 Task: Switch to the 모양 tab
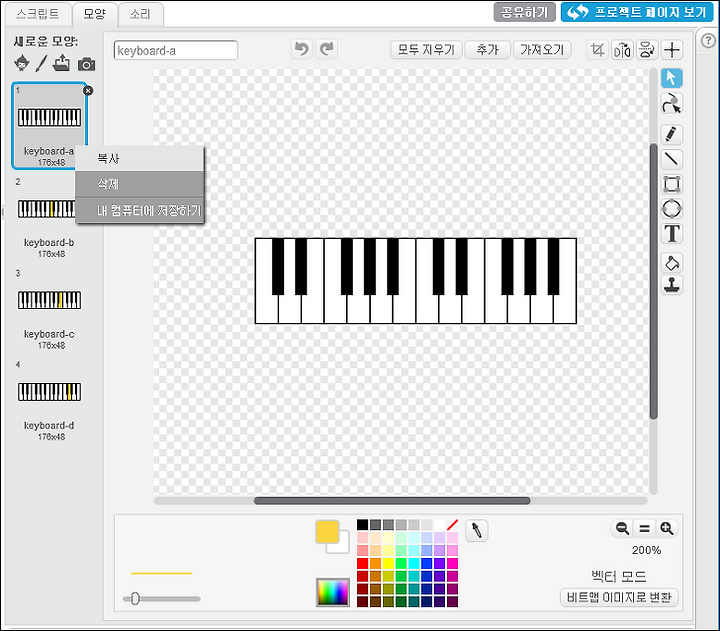coord(95,14)
